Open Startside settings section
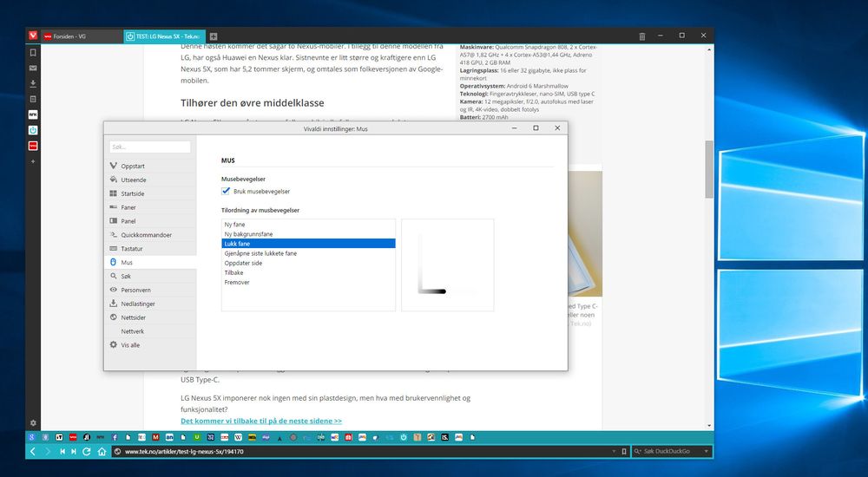Screen dimensions: 868x477 point(150,193)
